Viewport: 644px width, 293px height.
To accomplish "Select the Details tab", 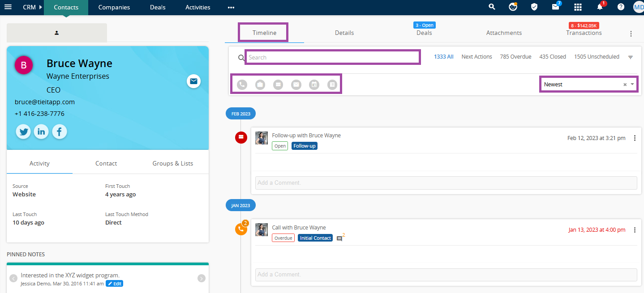I will point(344,33).
